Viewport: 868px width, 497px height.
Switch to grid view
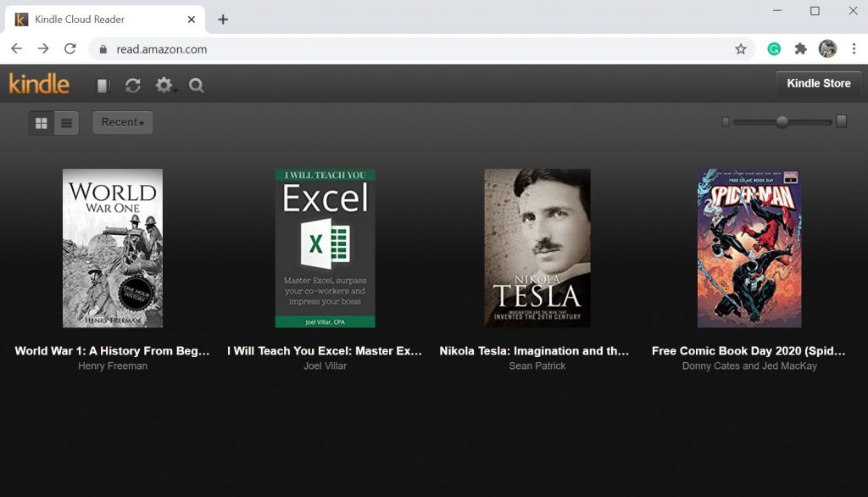[x=41, y=123]
